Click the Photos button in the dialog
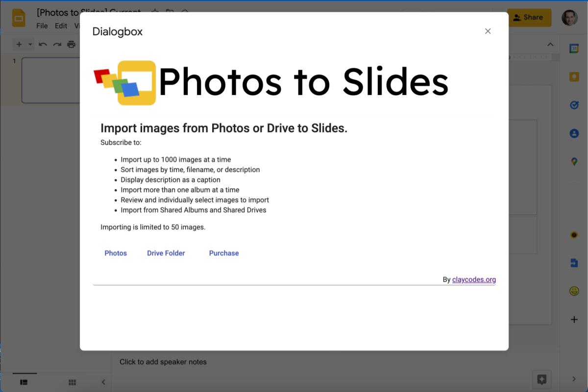 click(x=116, y=253)
